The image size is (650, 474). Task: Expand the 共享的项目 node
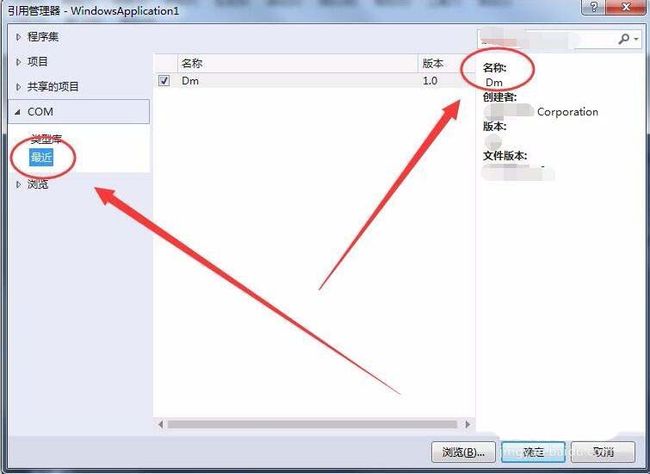click(18, 87)
